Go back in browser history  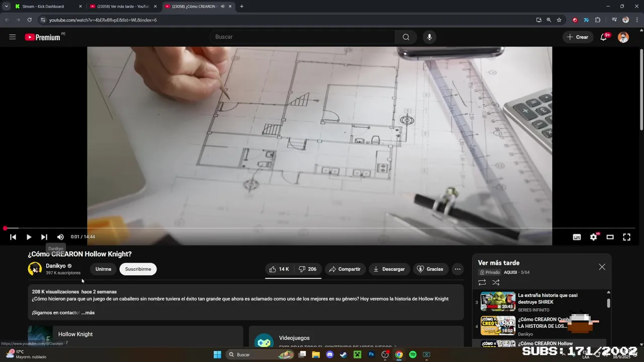(7, 20)
